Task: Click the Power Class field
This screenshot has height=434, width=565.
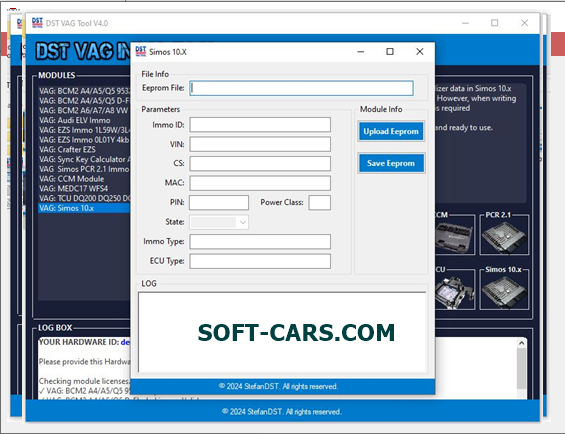Action: pyautogui.click(x=319, y=203)
